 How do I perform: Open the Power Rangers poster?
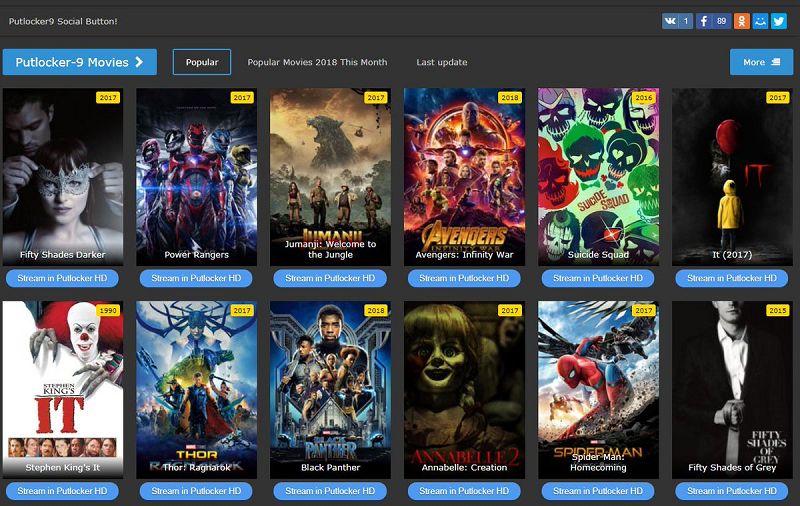pyautogui.click(x=196, y=176)
